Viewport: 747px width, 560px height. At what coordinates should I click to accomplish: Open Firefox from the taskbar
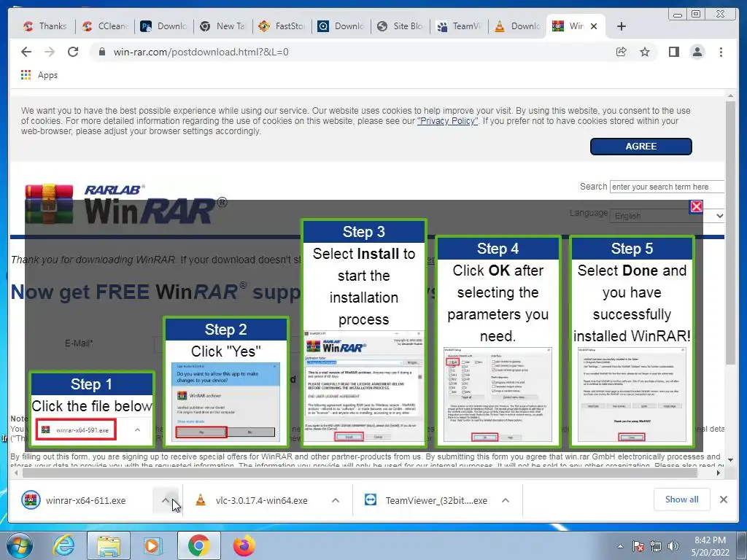[244, 545]
